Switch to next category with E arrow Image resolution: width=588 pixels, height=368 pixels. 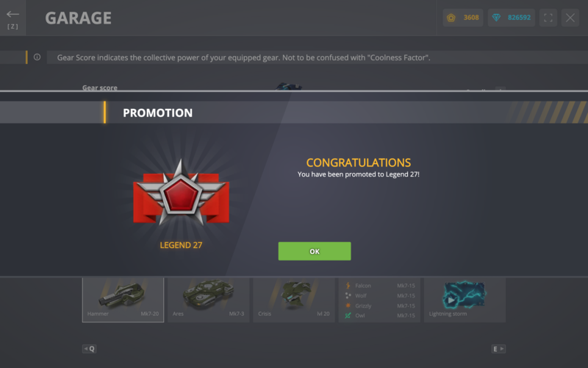pos(498,349)
